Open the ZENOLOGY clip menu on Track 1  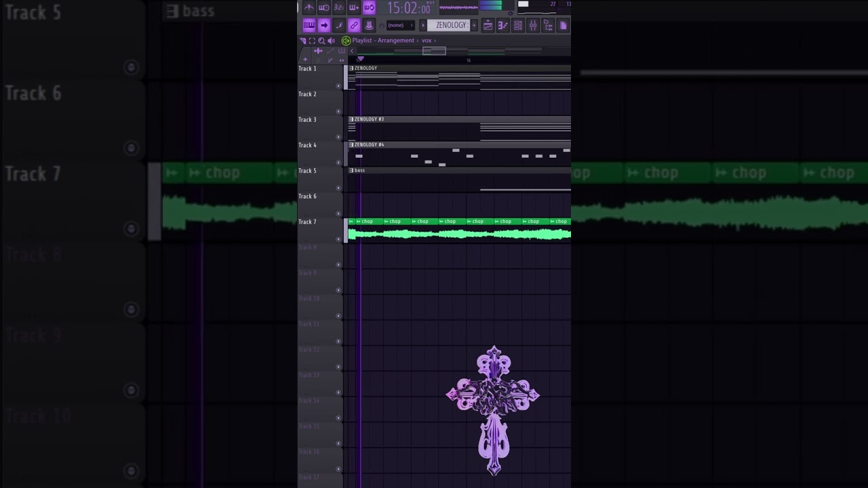tap(351, 68)
